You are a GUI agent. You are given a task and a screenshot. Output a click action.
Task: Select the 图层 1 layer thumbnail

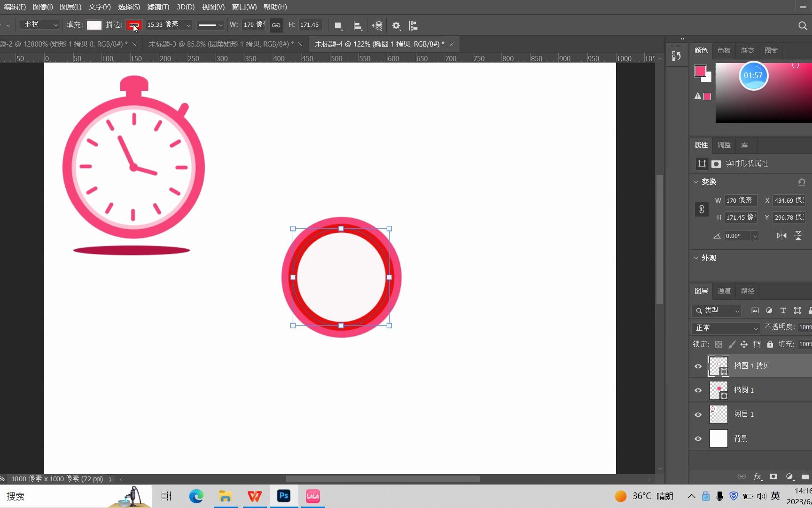click(718, 414)
